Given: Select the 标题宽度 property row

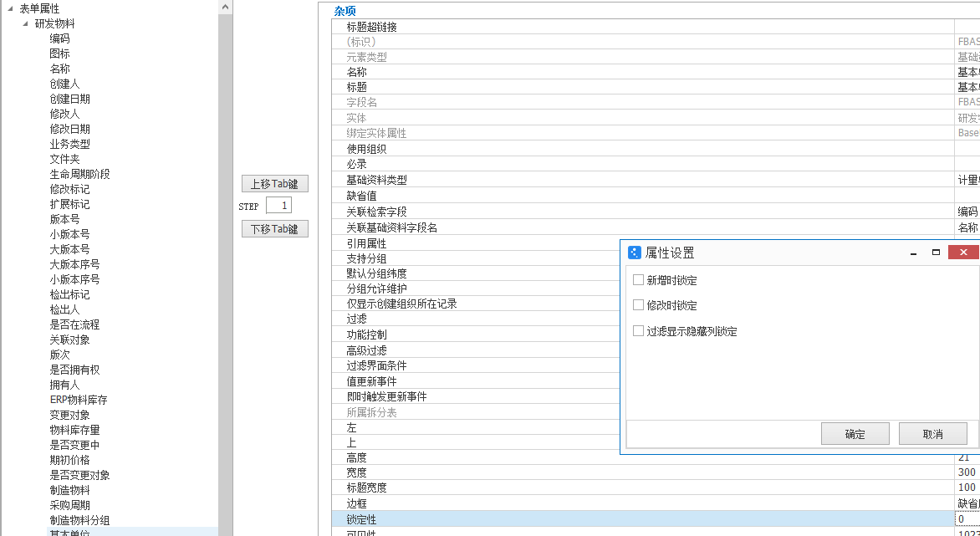Looking at the screenshot, I should [x=656, y=488].
